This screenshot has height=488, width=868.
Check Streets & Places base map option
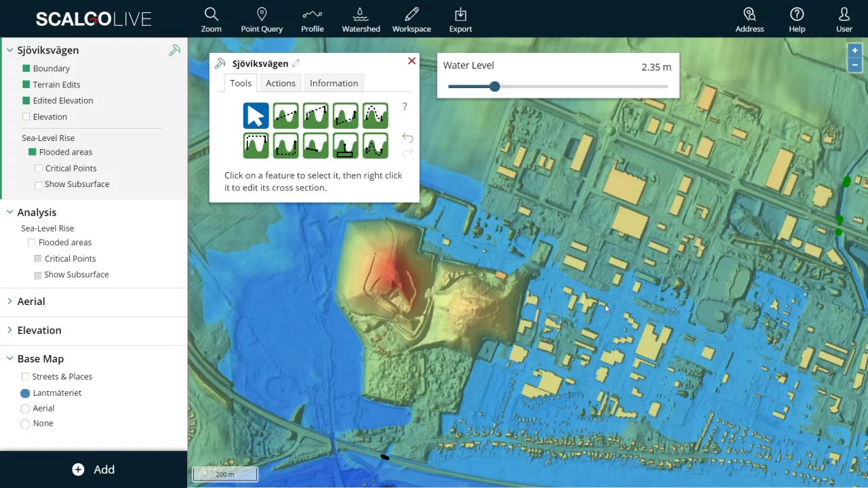coord(26,377)
